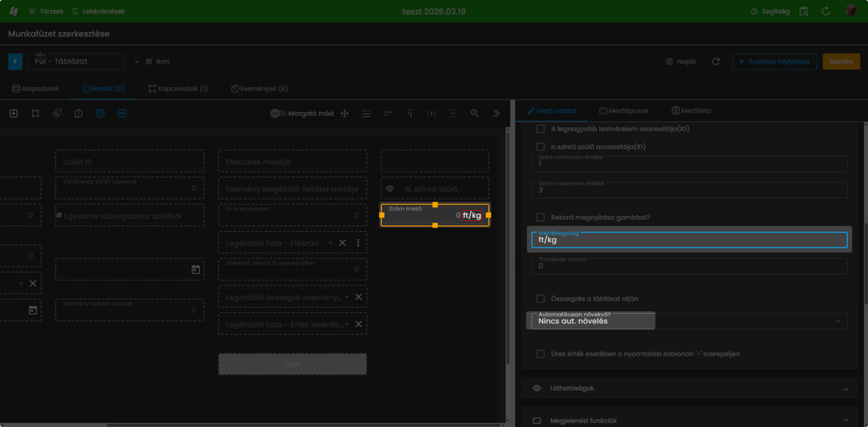Click the add new field plus icon
The width and height of the screenshot is (868, 427).
click(x=13, y=114)
